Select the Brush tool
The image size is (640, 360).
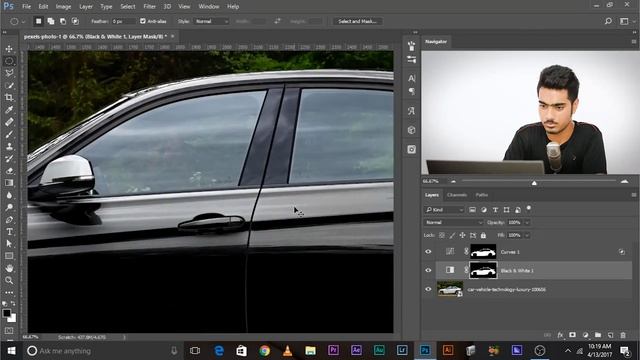click(x=9, y=134)
